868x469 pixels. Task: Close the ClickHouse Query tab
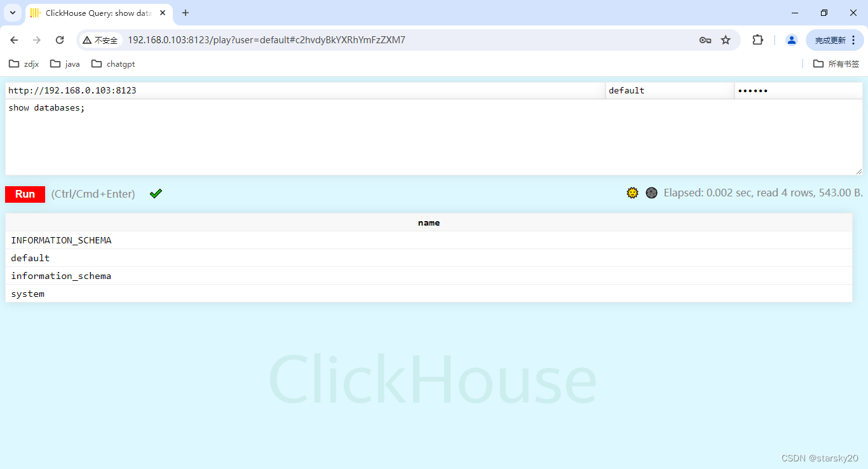tap(163, 13)
